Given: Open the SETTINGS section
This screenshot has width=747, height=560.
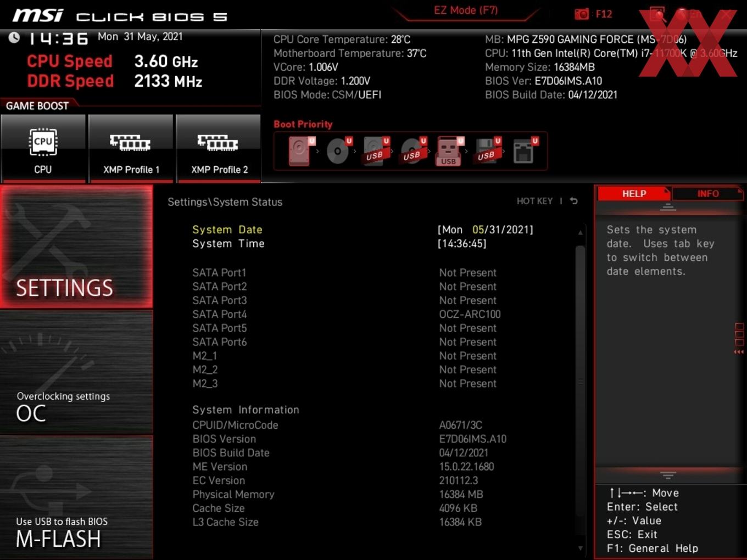Looking at the screenshot, I should pos(76,247).
